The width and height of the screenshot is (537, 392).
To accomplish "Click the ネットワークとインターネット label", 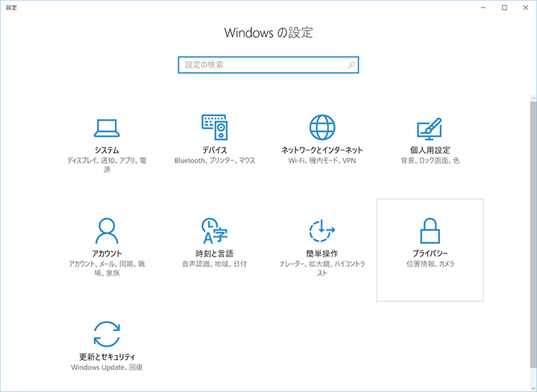I will pos(322,150).
